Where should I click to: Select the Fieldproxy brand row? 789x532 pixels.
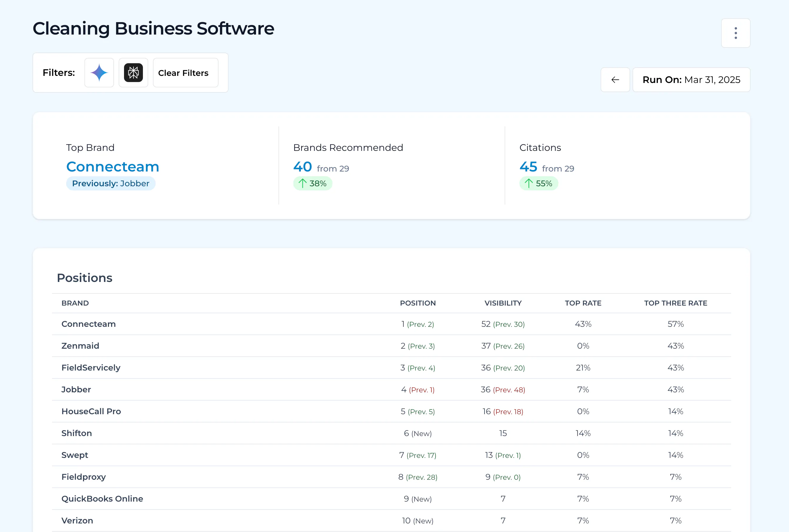point(391,477)
